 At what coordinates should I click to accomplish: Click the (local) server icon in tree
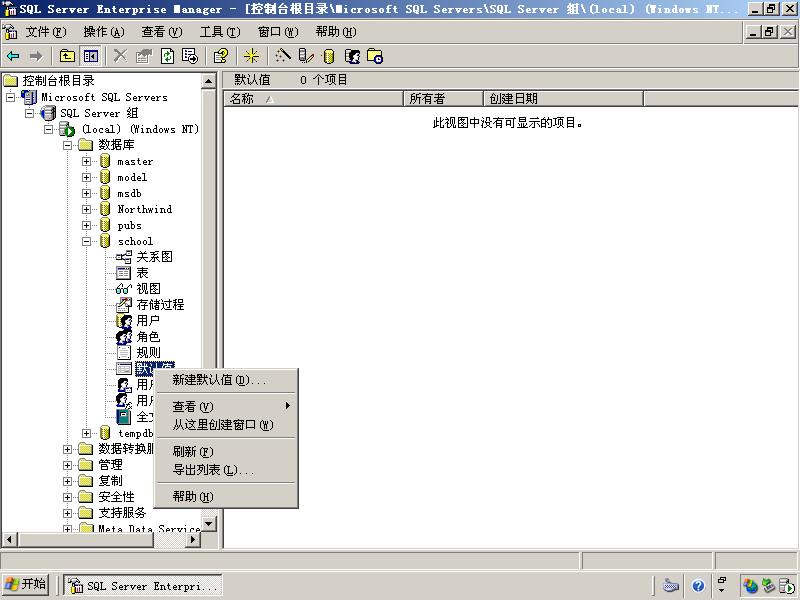(67, 129)
